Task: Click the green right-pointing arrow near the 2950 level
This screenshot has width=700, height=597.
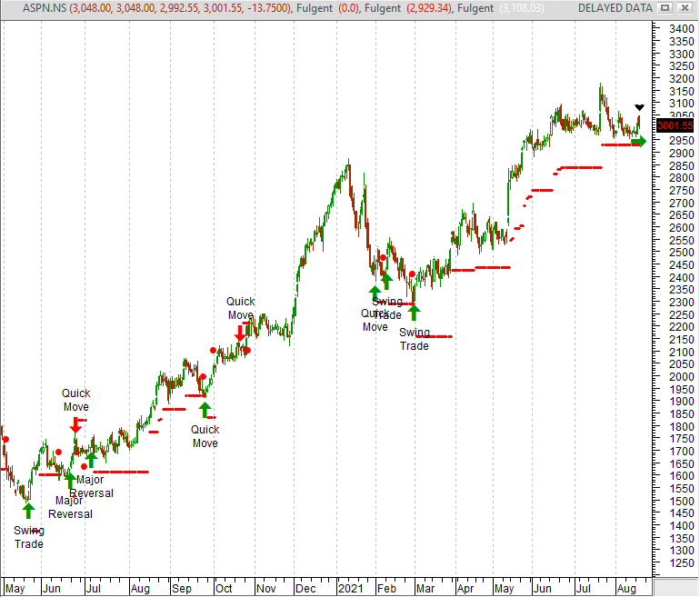Action: pyautogui.click(x=639, y=141)
